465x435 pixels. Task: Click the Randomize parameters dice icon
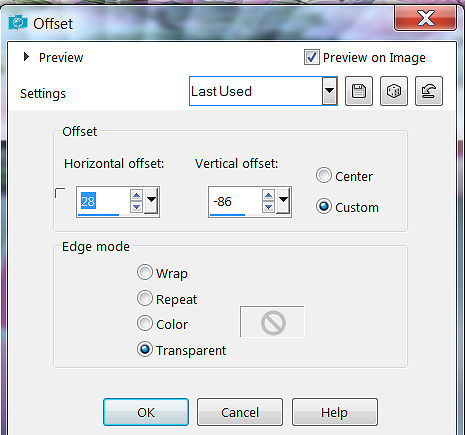point(394,91)
